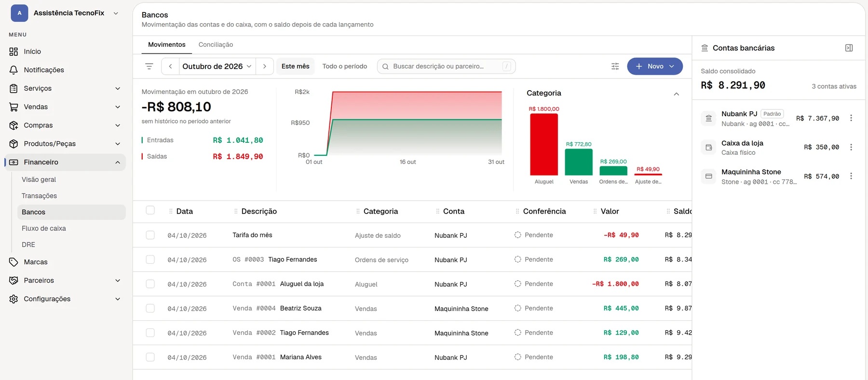Open Fluxo de caixa submenu item

coord(71,229)
